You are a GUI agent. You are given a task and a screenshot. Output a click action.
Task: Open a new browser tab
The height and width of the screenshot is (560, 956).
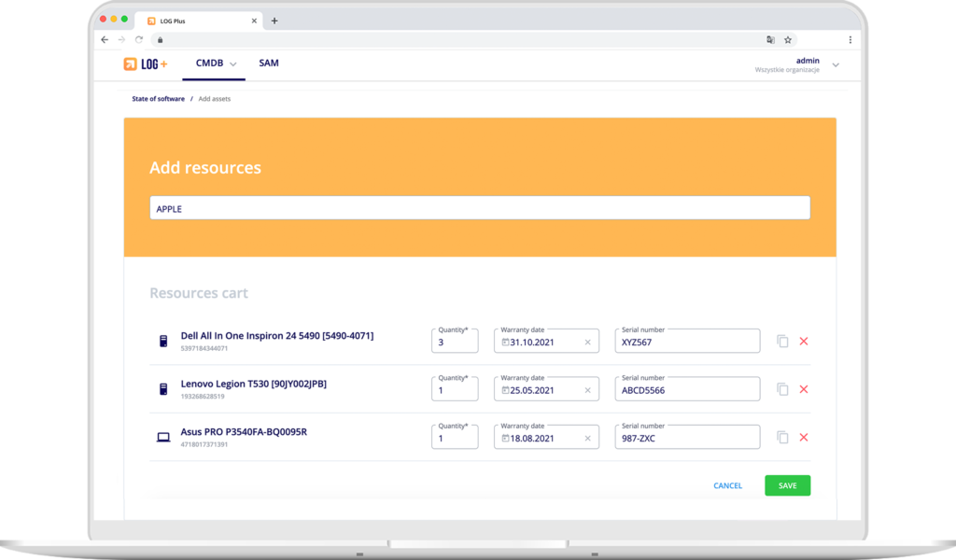click(x=274, y=21)
